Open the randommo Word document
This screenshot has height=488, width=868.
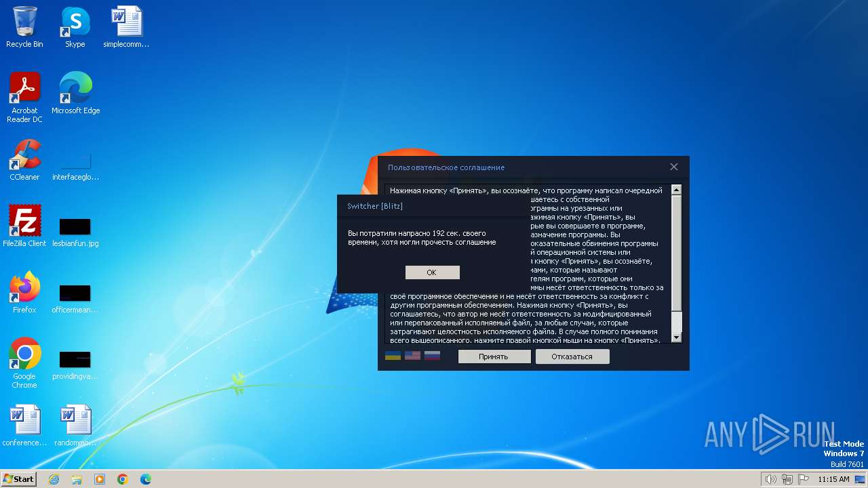tap(75, 426)
